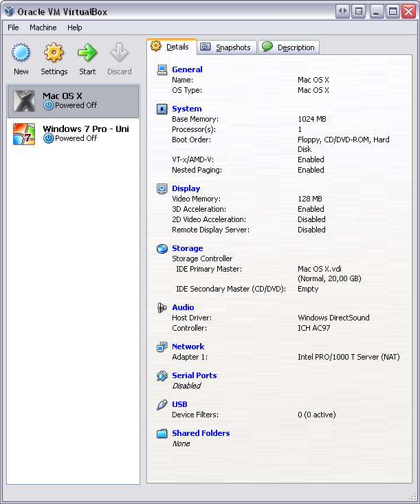The image size is (420, 504).
Task: Click the Windows 7 Pro machine icon
Action: click(x=24, y=134)
